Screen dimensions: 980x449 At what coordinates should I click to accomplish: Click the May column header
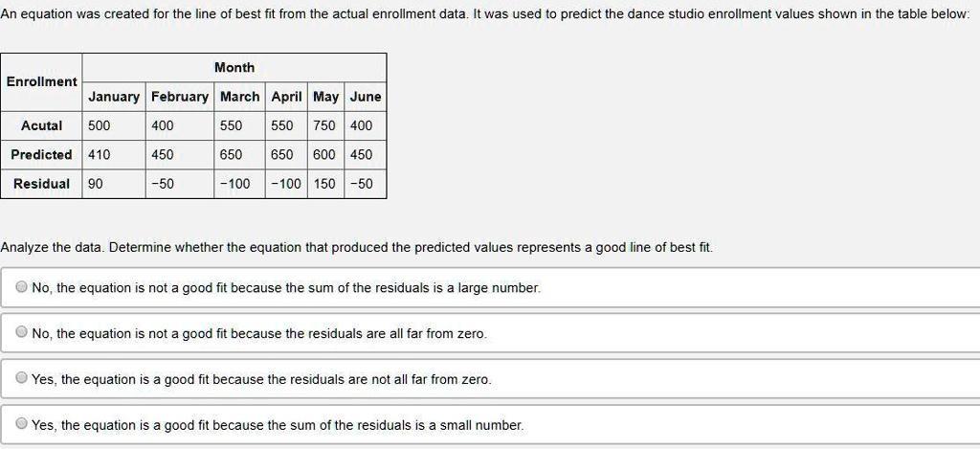pos(325,97)
